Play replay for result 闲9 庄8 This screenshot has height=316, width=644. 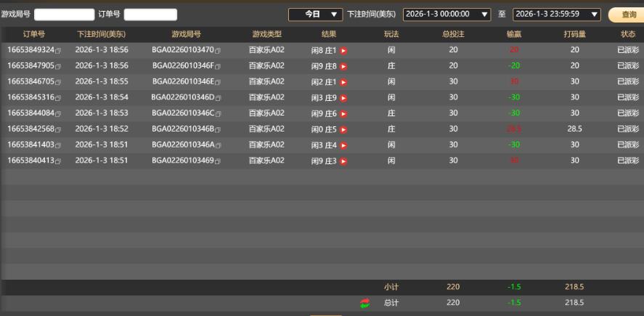pyautogui.click(x=343, y=67)
